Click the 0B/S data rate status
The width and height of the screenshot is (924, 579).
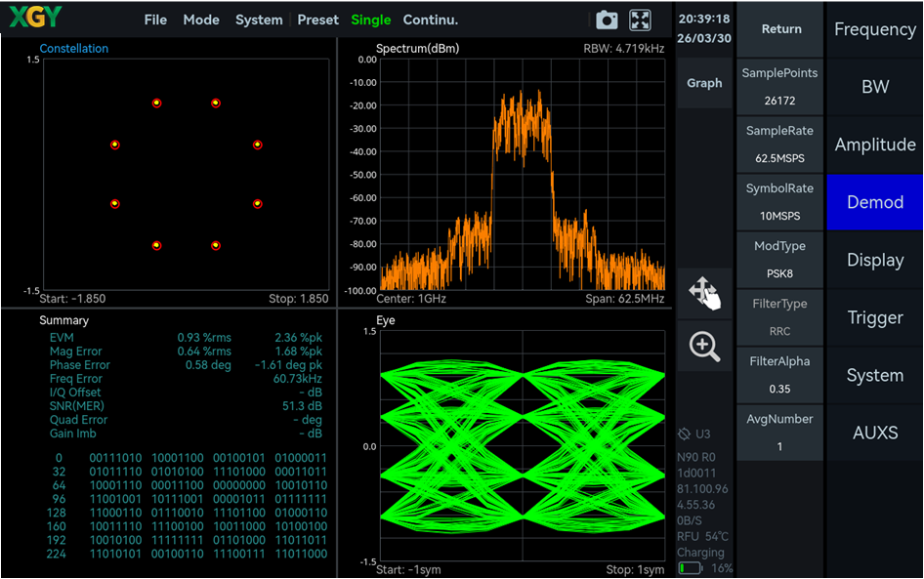[x=689, y=520]
